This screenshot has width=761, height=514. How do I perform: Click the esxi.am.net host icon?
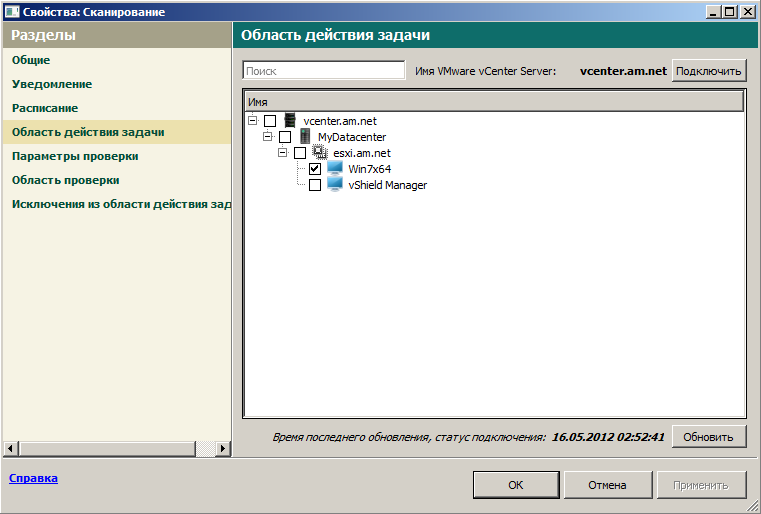pos(319,152)
